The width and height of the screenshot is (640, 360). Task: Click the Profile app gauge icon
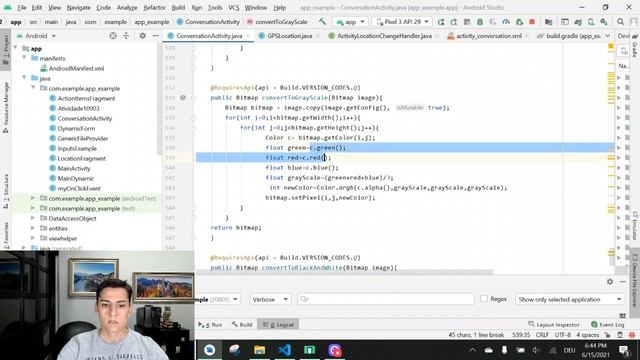pyautogui.click(x=506, y=22)
